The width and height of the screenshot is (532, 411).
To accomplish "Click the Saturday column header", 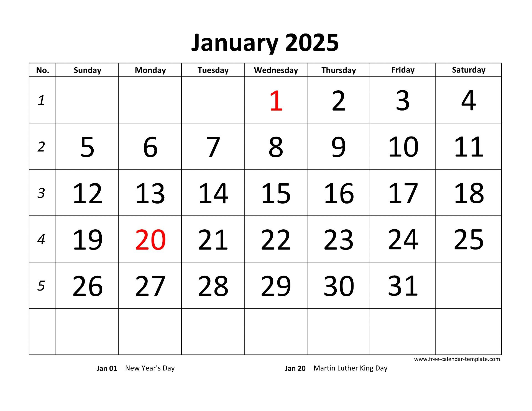I will pos(469,70).
